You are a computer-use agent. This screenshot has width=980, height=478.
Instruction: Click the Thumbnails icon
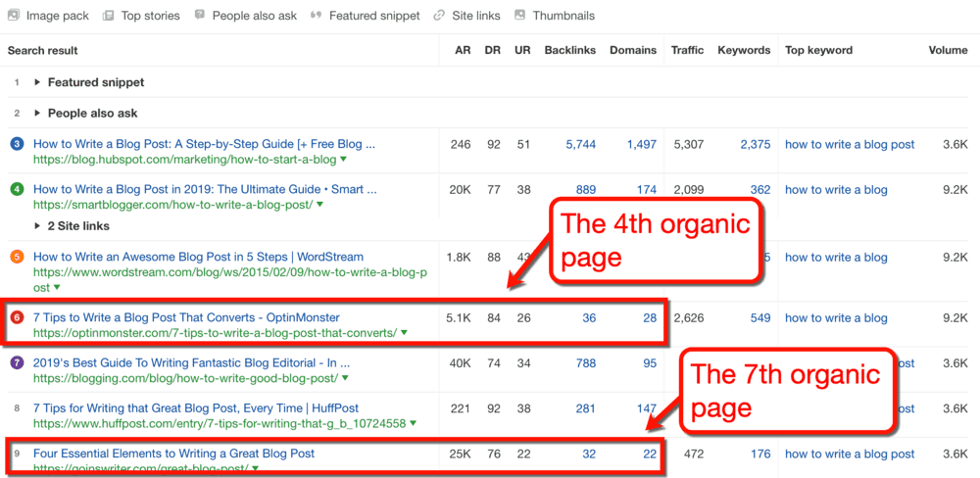click(519, 15)
